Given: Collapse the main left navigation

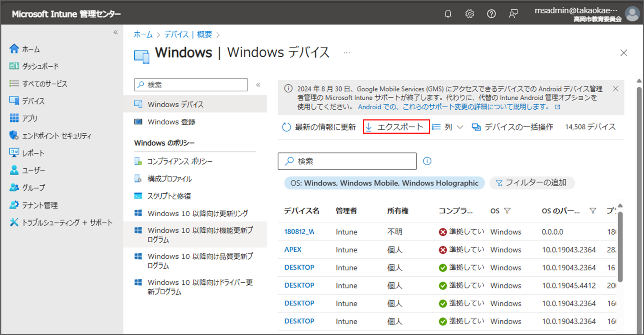Looking at the screenshot, I should click(x=116, y=32).
